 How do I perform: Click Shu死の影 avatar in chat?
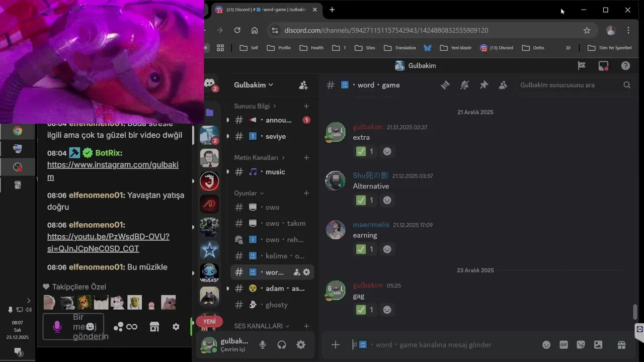335,181
